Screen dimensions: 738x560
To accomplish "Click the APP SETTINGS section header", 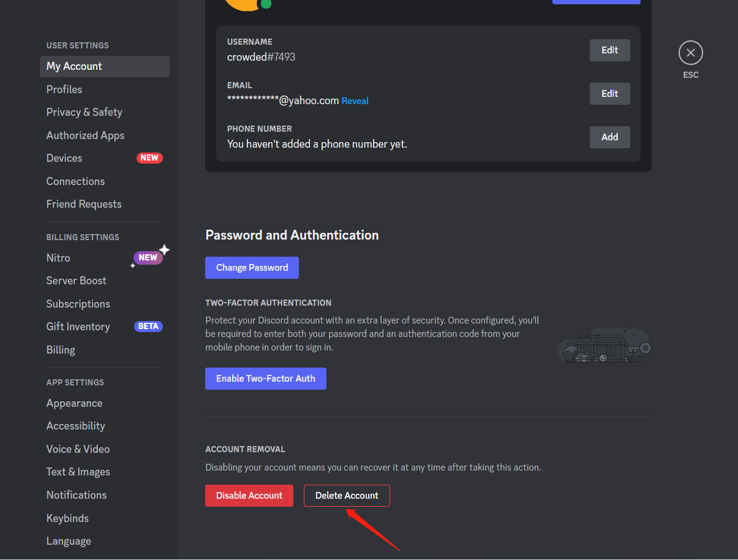I will (x=75, y=382).
